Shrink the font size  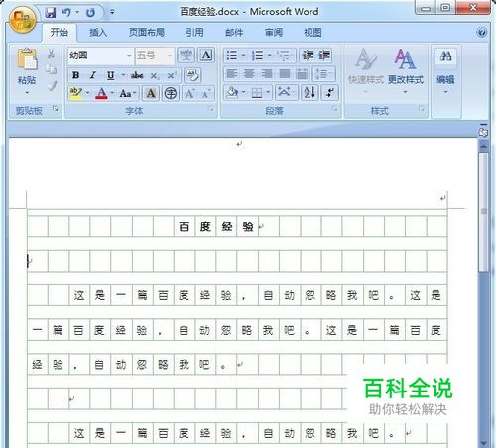point(206,94)
